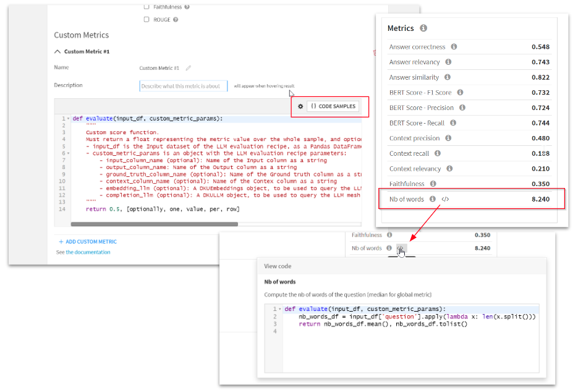This screenshot has width=586, height=392.
Task: Open the Code Samples button
Action: [x=333, y=106]
